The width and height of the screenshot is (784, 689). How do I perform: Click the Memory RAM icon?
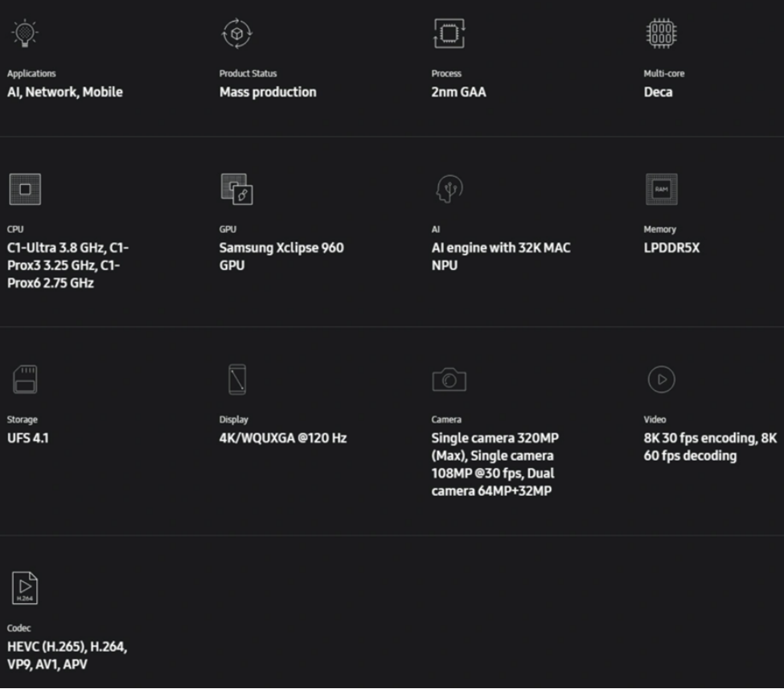tap(661, 189)
